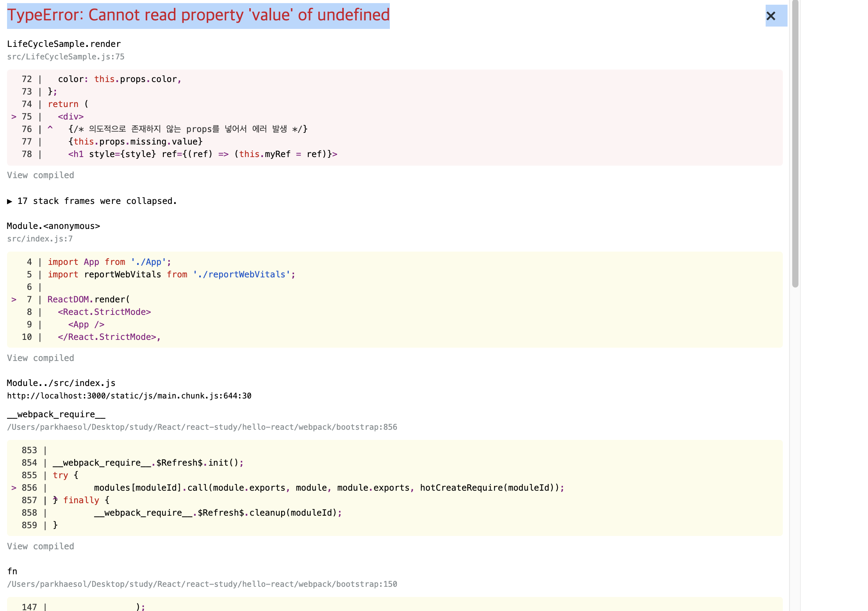The image size is (868, 611).
Task: Click the ReactDOM.render( line 7
Action: [89, 300]
